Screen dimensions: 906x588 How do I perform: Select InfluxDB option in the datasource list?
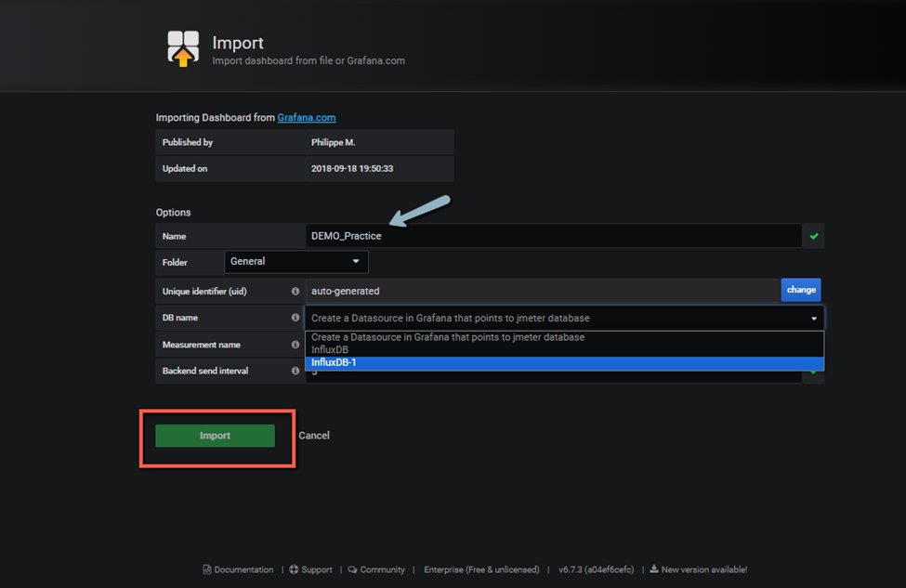(x=565, y=350)
